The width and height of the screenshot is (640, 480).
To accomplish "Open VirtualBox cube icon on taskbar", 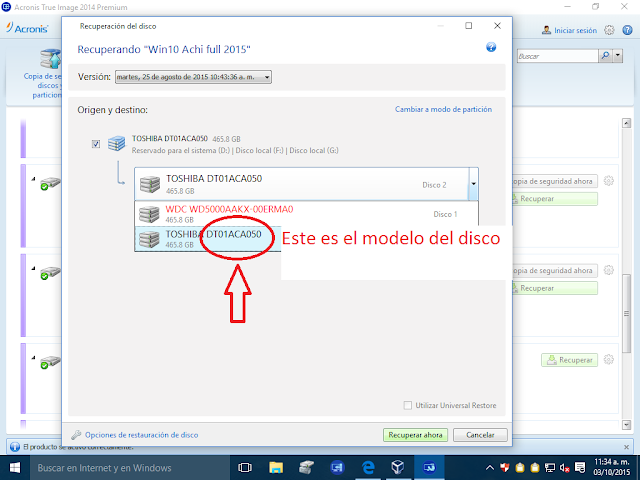I will (398, 468).
